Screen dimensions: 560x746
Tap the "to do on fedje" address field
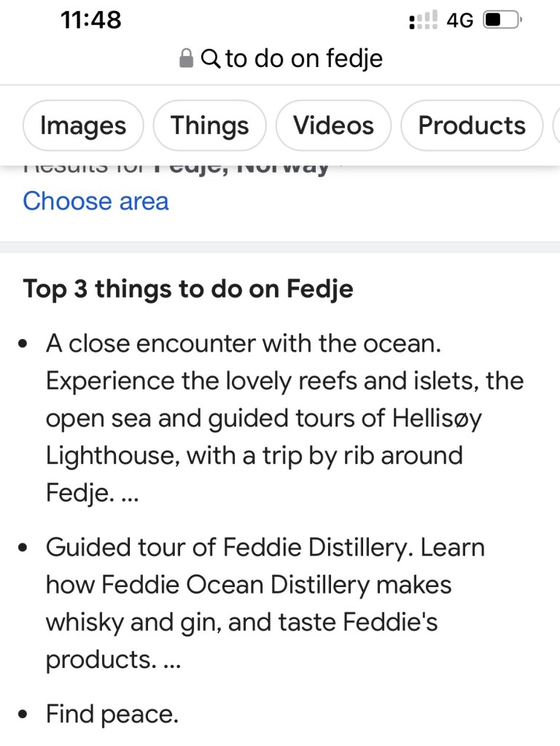303,58
